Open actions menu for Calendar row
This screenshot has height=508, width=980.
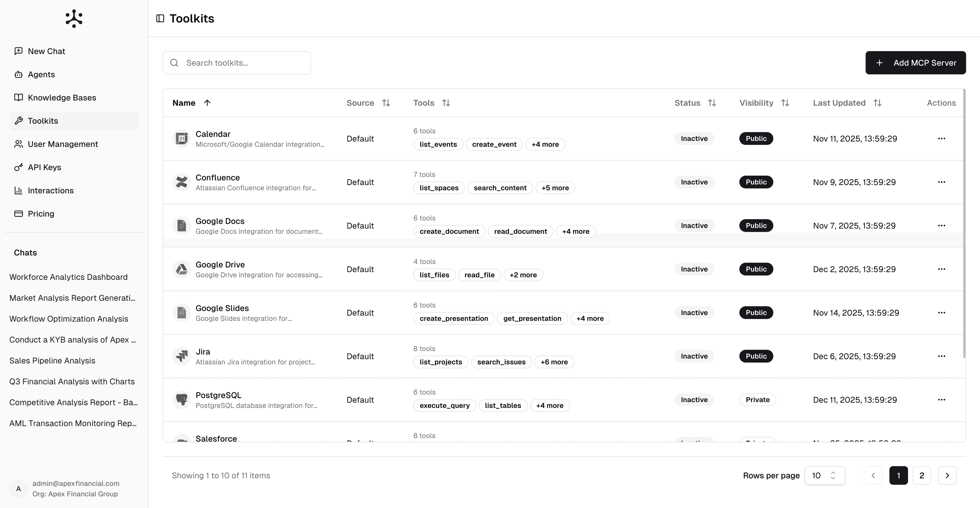click(941, 138)
